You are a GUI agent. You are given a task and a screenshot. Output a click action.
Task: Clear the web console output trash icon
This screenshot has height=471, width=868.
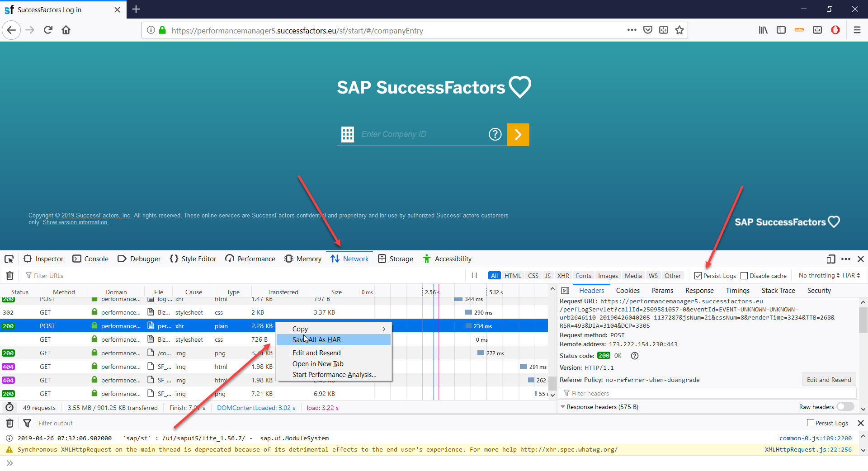pyautogui.click(x=9, y=423)
